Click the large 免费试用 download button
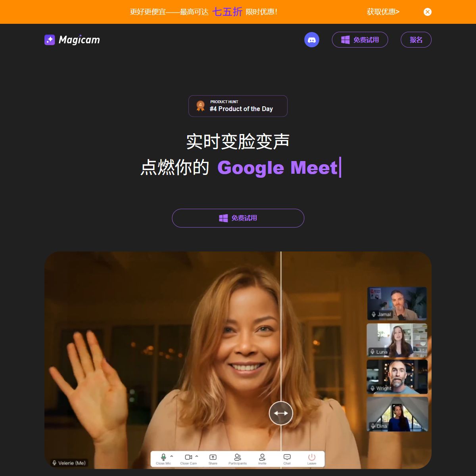Image resolution: width=476 pixels, height=476 pixels. (238, 218)
